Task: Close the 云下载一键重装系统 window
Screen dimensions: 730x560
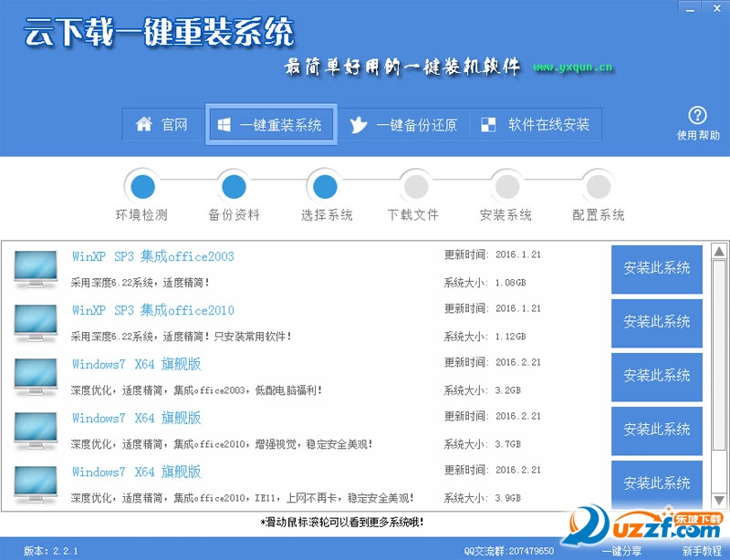Action: point(717,8)
